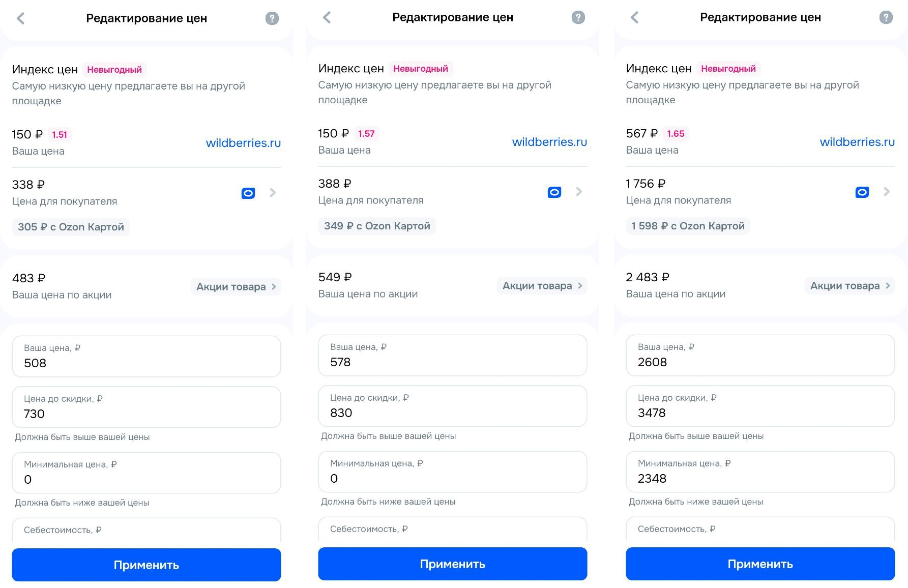Image resolution: width=908 pixels, height=588 pixels.
Task: Edit the Цена до скидки field with 830
Action: (452, 406)
